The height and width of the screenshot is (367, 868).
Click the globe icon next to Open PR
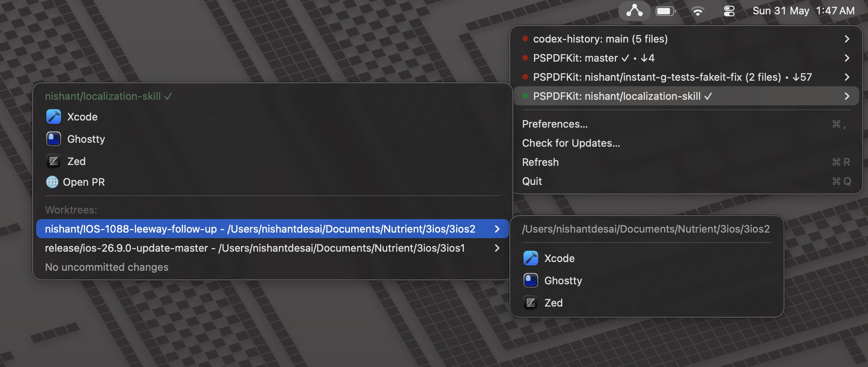pos(52,182)
